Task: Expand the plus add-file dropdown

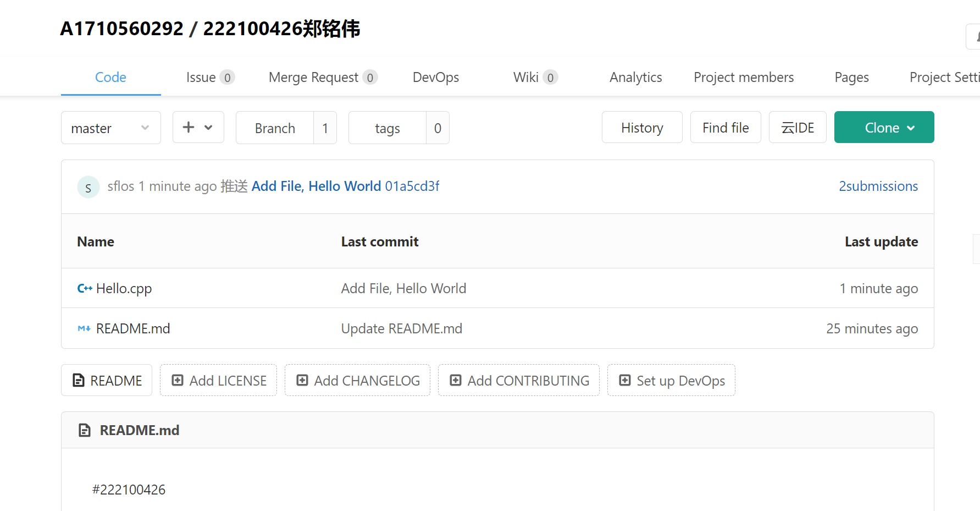Action: 198,127
